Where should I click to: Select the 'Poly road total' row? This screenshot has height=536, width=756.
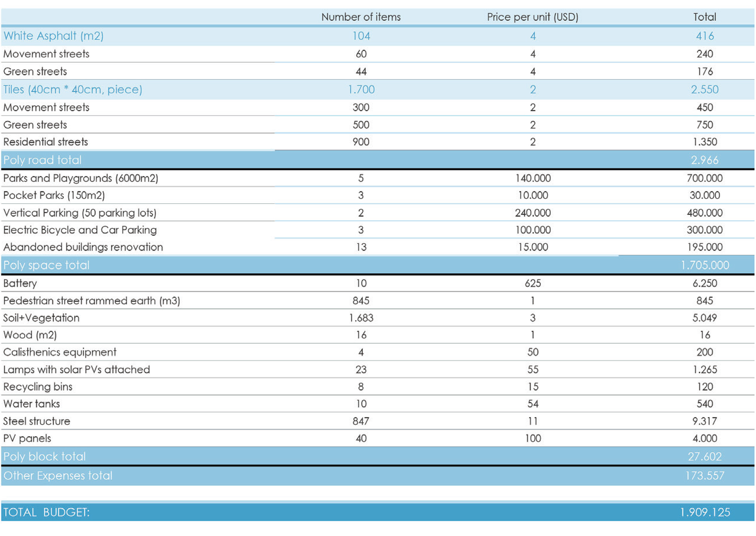[x=42, y=160]
